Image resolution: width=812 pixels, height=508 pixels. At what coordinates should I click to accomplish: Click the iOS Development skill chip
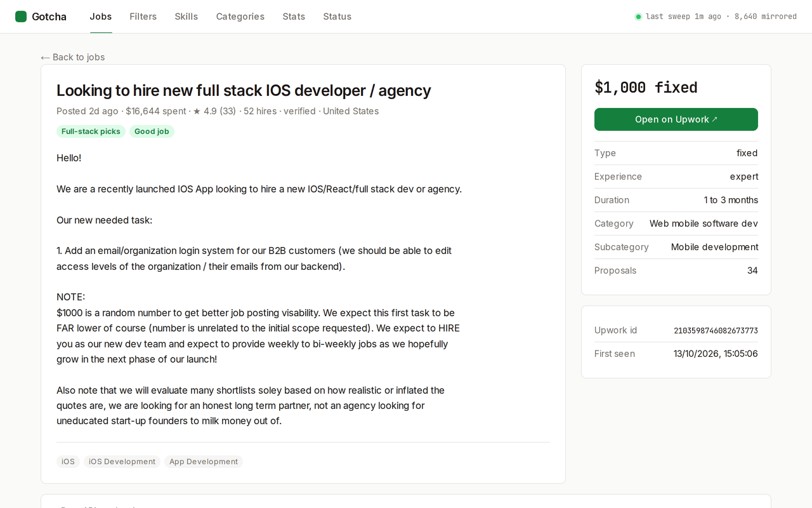point(122,462)
